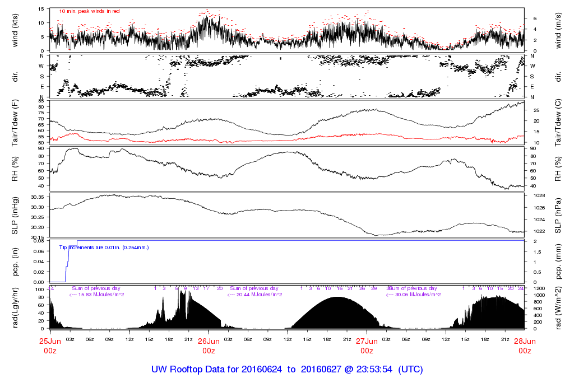The height and width of the screenshot is (392, 574).
Task: Click the 'wind (kts)' axis label
Action: coord(15,30)
